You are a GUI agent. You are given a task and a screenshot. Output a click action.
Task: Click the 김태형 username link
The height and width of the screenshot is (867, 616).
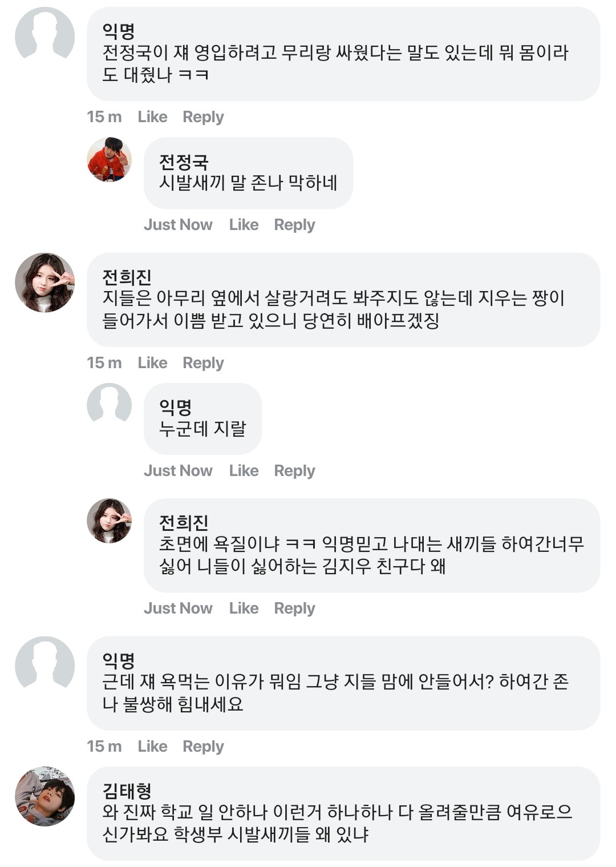pos(127,791)
